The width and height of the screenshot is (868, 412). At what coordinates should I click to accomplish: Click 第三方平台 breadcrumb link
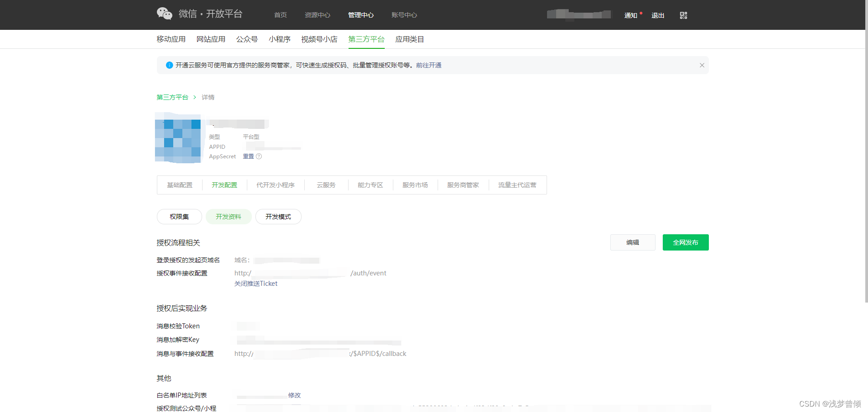(x=172, y=97)
